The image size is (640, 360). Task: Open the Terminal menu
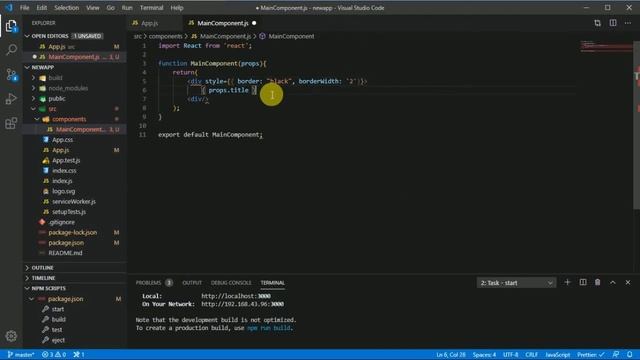coord(151,8)
